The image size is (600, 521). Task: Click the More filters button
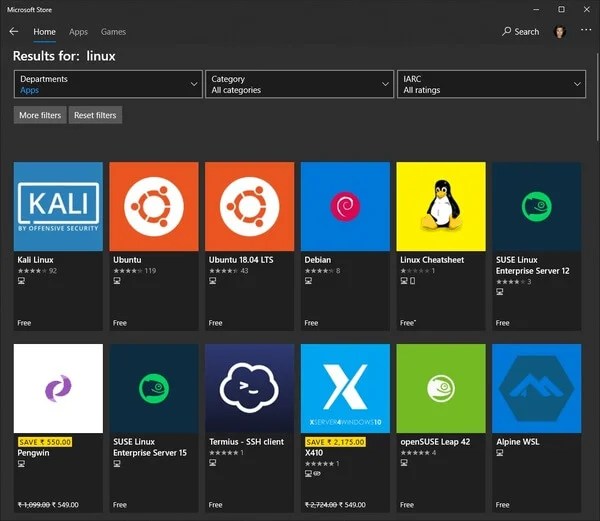[x=40, y=115]
